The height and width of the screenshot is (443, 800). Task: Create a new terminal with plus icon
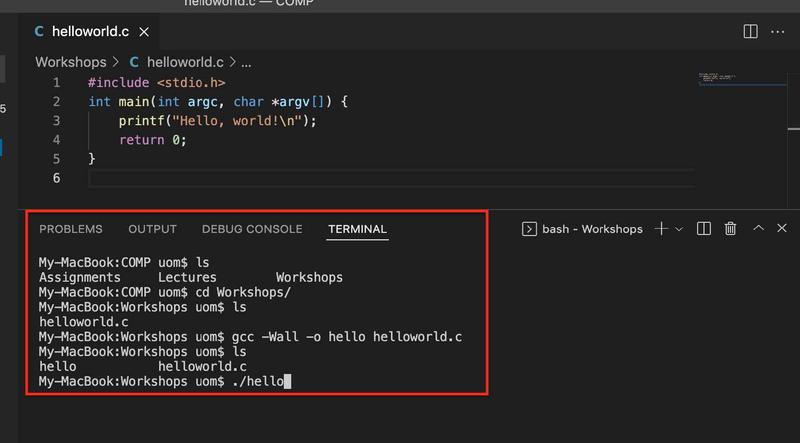click(661, 229)
